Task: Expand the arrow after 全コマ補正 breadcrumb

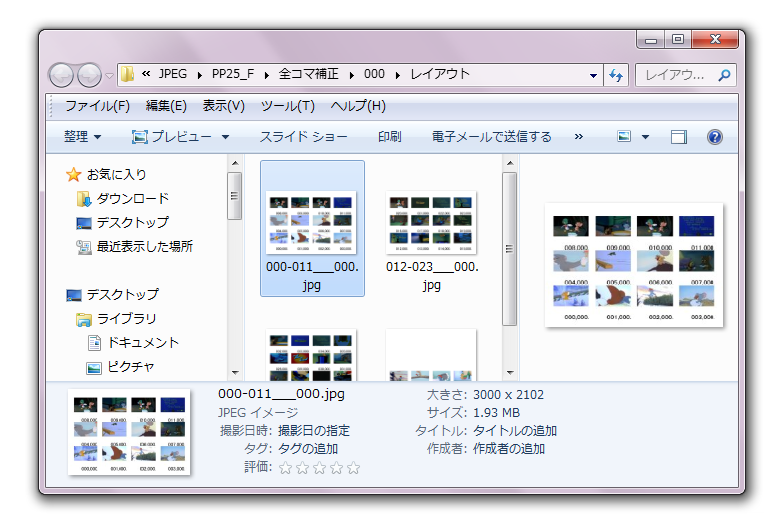Action: (x=352, y=75)
